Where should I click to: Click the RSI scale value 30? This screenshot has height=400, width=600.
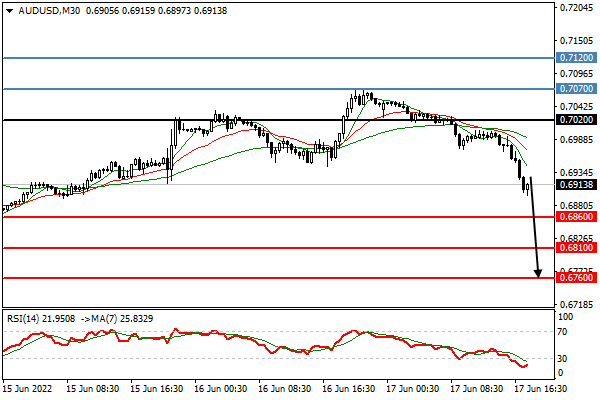coord(562,359)
